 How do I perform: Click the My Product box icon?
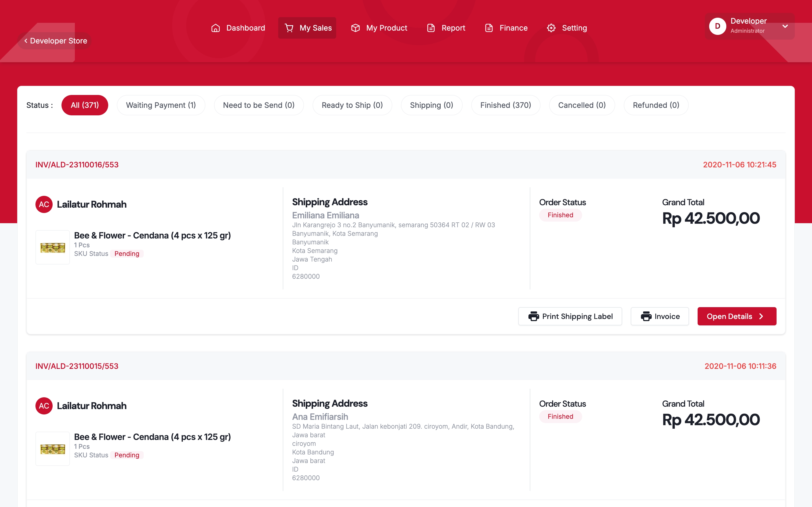click(x=355, y=28)
